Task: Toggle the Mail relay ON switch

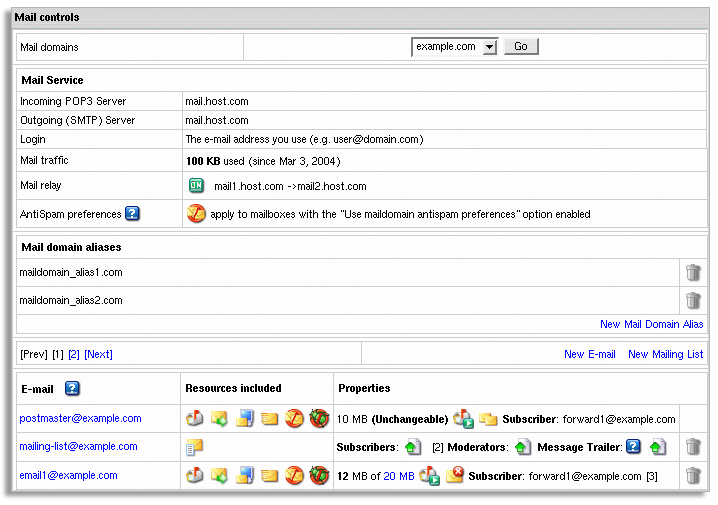Action: click(x=196, y=185)
